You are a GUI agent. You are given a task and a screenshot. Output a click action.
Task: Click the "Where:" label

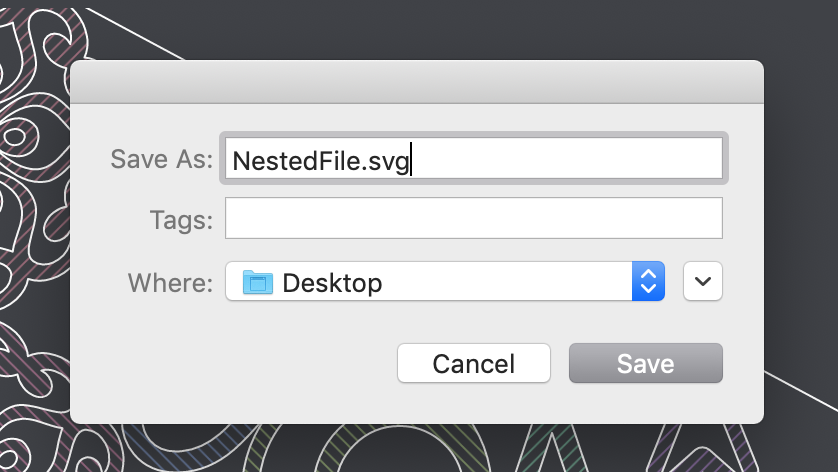(x=170, y=283)
